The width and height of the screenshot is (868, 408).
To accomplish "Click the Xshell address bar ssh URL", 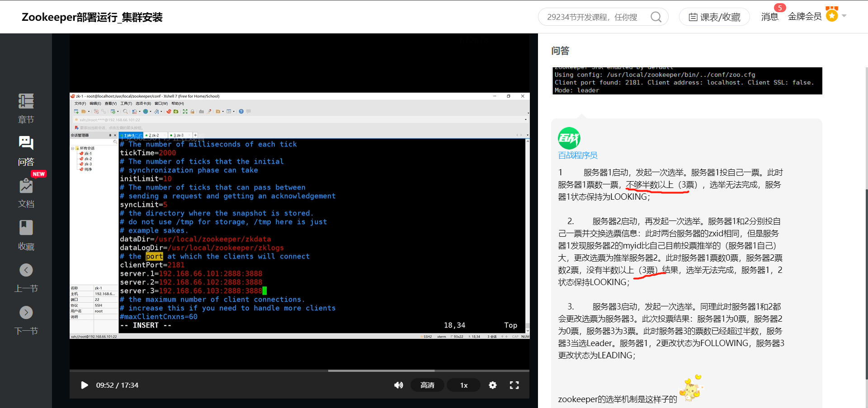I will click(110, 120).
